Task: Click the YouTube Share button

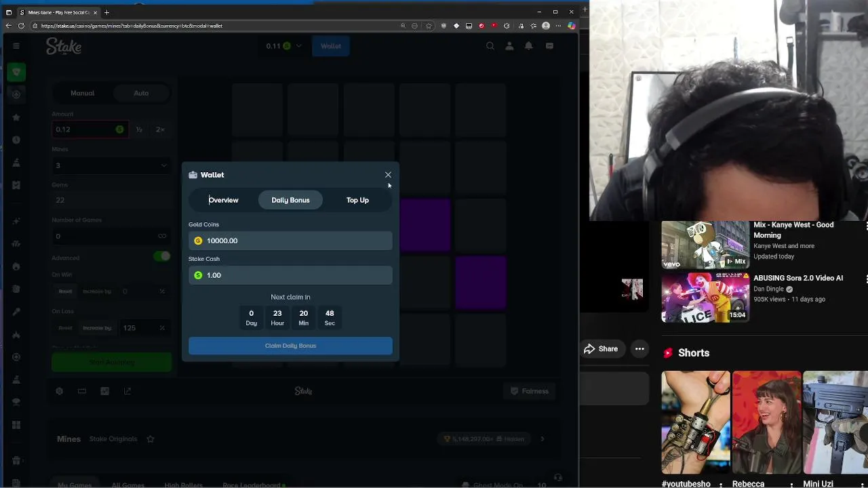Action: [x=601, y=349]
